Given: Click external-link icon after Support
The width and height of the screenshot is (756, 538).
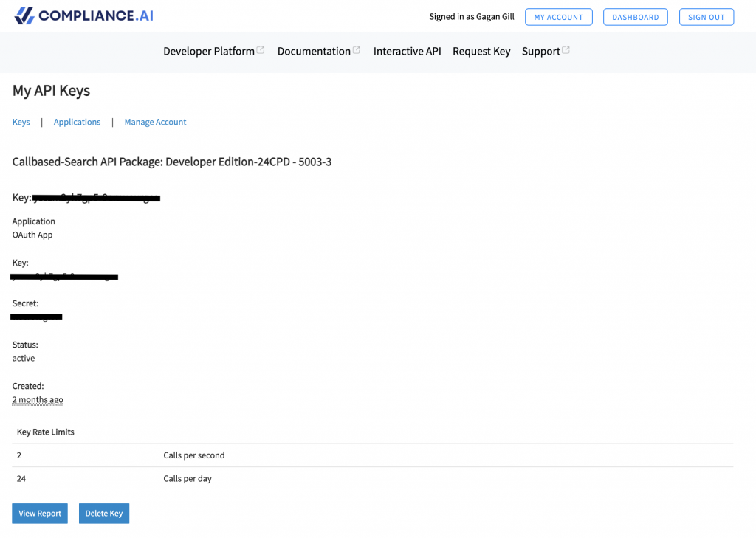Looking at the screenshot, I should pyautogui.click(x=566, y=50).
